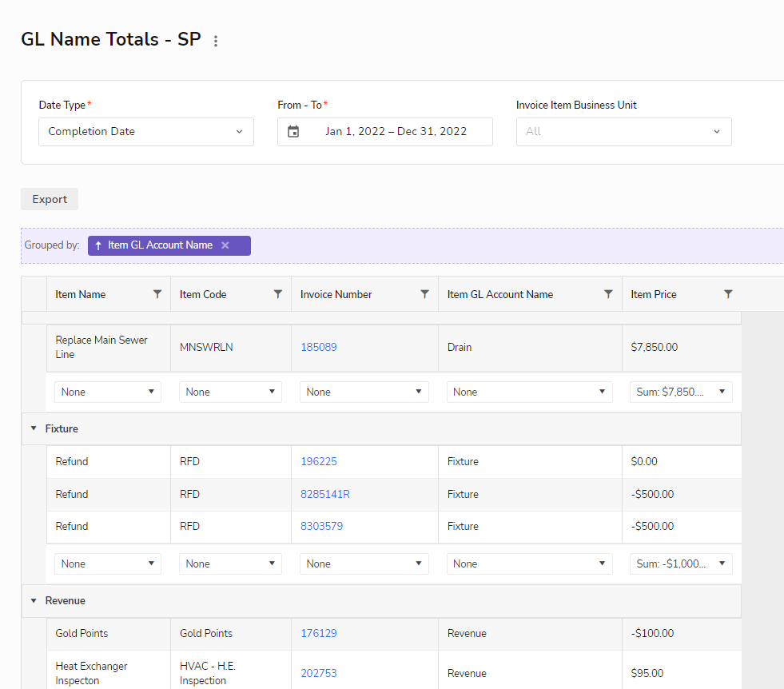784x689 pixels.
Task: Open Invoice Item Business Unit dropdown
Action: tap(623, 132)
